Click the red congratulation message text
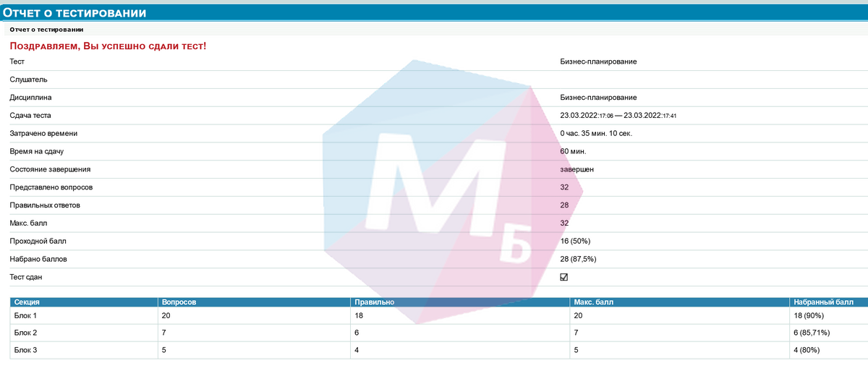This screenshot has width=868, height=371. tap(108, 46)
